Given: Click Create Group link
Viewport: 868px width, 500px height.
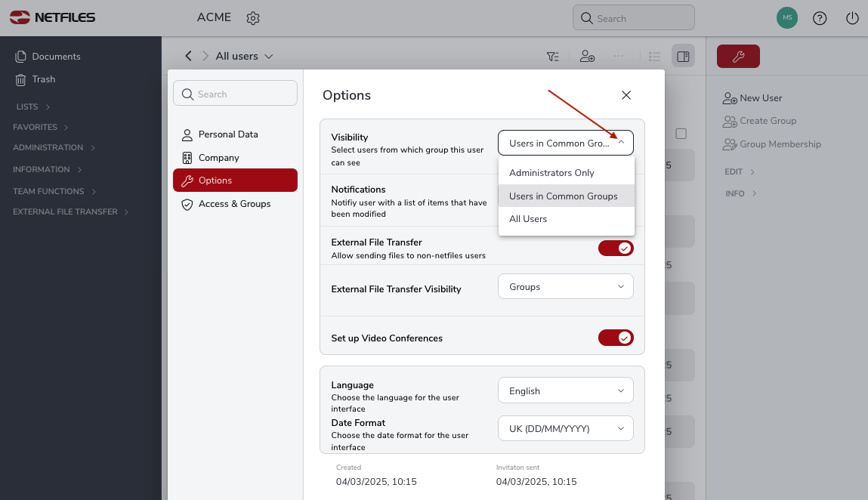Looking at the screenshot, I should 768,121.
